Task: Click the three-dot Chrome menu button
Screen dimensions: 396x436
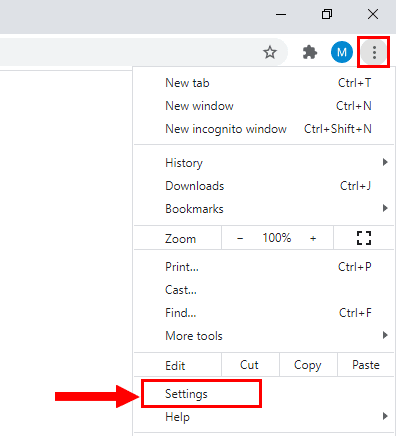Action: [x=374, y=52]
